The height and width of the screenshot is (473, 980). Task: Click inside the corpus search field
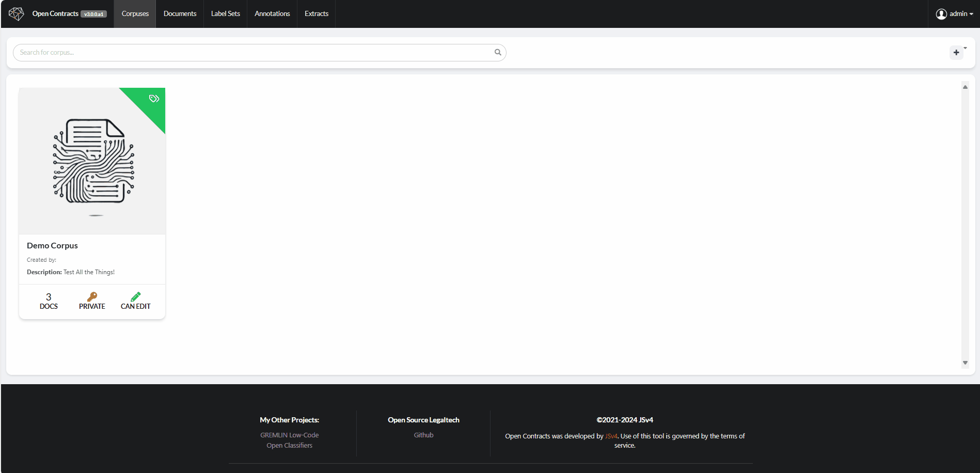(207, 52)
